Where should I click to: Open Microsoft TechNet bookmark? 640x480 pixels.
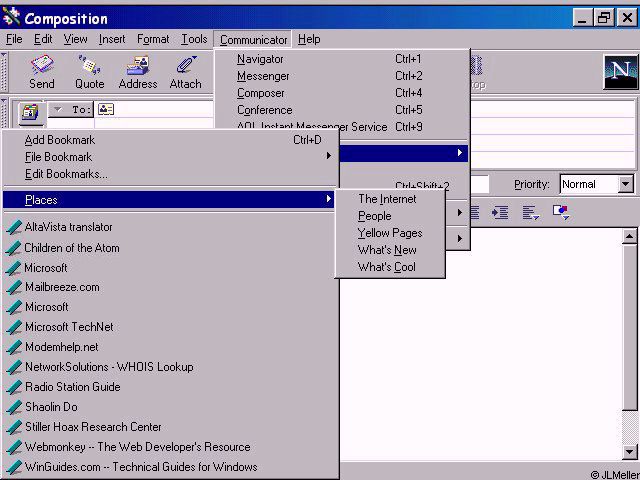171,327
